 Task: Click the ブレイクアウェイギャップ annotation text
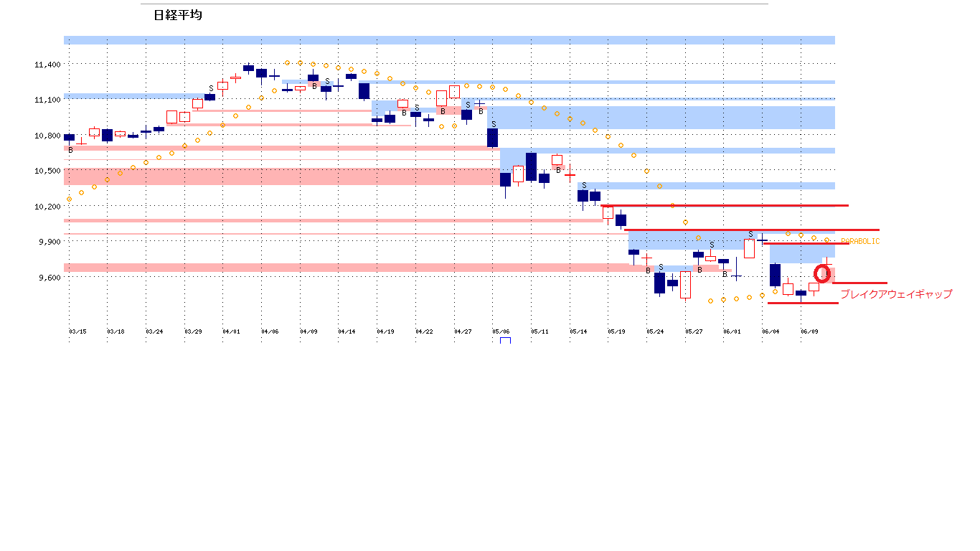click(x=895, y=294)
